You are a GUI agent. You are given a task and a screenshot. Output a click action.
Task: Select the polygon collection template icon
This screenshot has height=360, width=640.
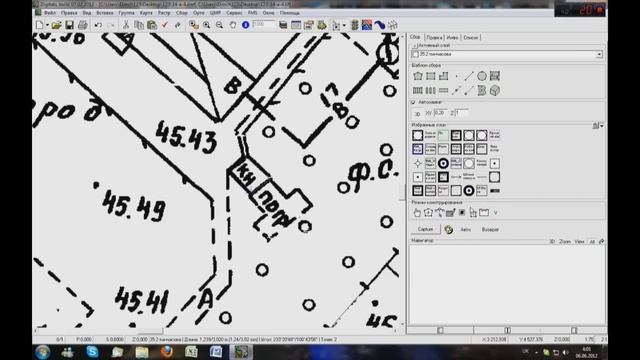[x=418, y=76]
